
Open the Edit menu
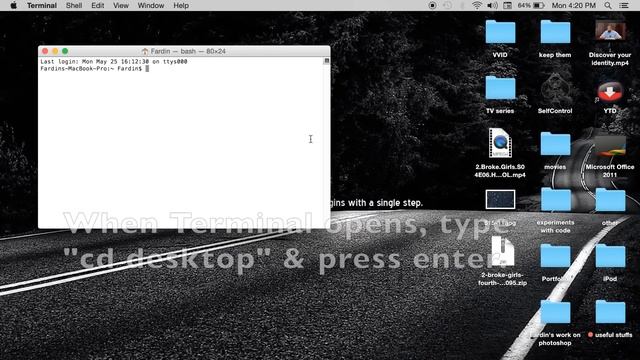point(98,5)
